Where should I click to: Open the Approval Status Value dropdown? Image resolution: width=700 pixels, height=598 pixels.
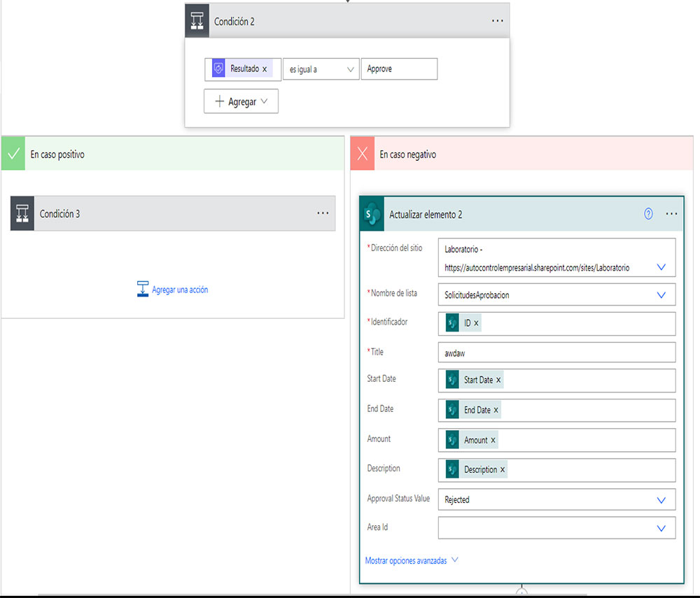661,500
